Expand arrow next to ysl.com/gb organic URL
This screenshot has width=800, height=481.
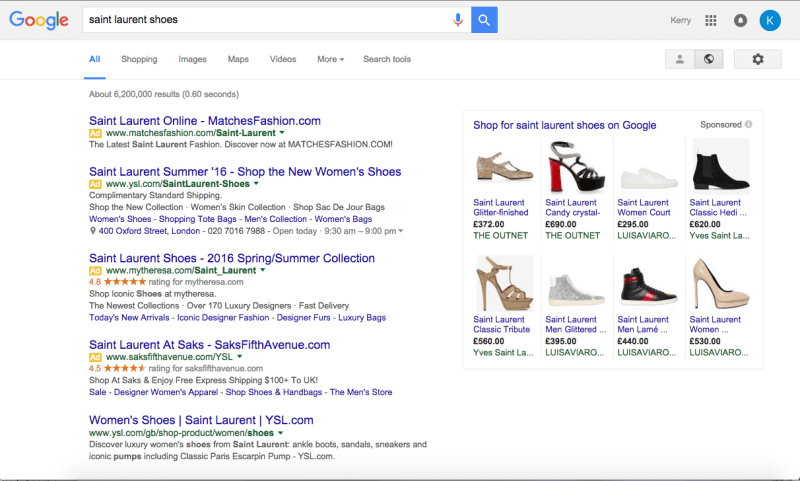(x=280, y=433)
